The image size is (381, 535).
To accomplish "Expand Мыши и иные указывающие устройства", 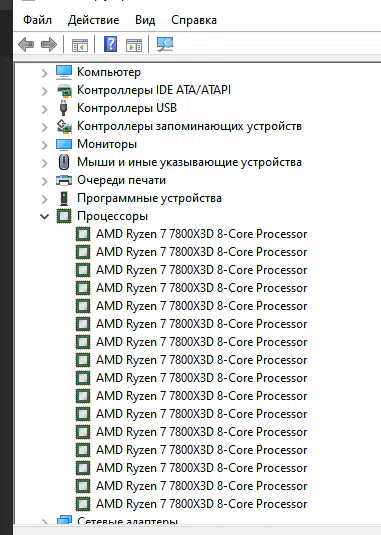I will coord(44,163).
